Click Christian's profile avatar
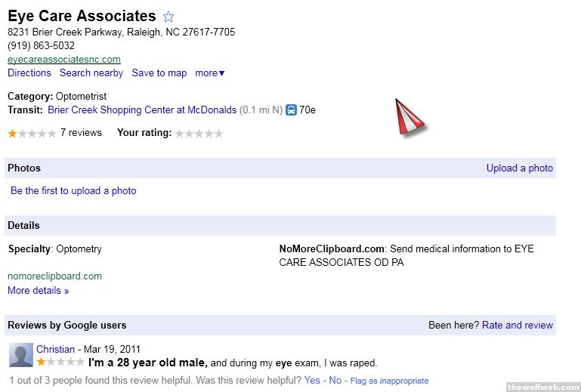Image resolution: width=581 pixels, height=392 pixels. [x=23, y=356]
